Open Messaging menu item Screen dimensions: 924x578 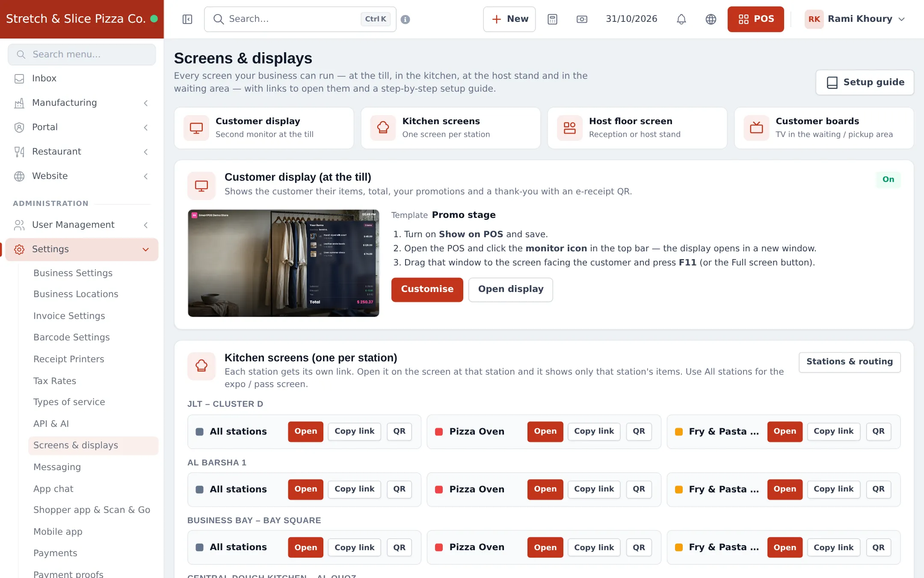(57, 467)
